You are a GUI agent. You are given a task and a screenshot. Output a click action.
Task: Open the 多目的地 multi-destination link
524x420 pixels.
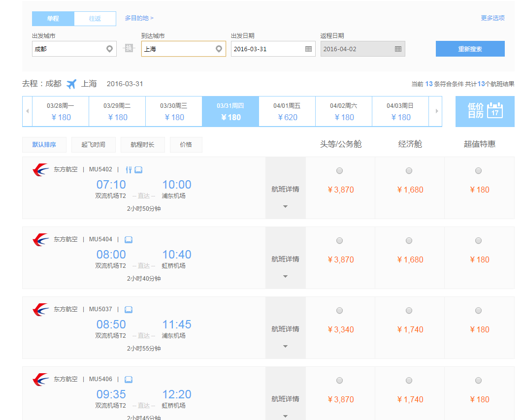[139, 18]
